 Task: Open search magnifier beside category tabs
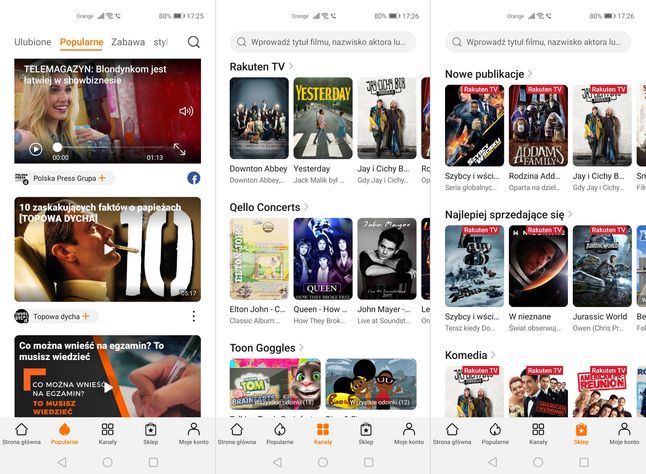tap(194, 42)
